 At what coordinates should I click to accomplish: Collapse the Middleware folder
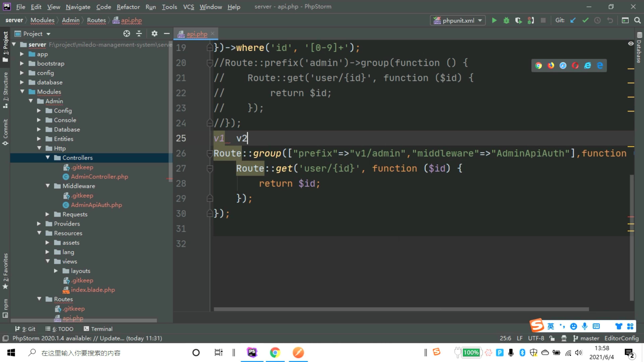pos(48,186)
